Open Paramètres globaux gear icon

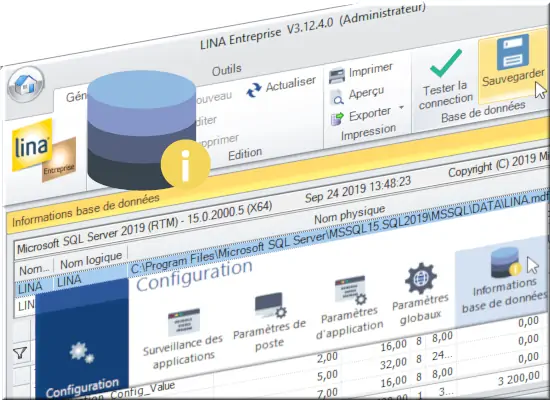(x=421, y=279)
